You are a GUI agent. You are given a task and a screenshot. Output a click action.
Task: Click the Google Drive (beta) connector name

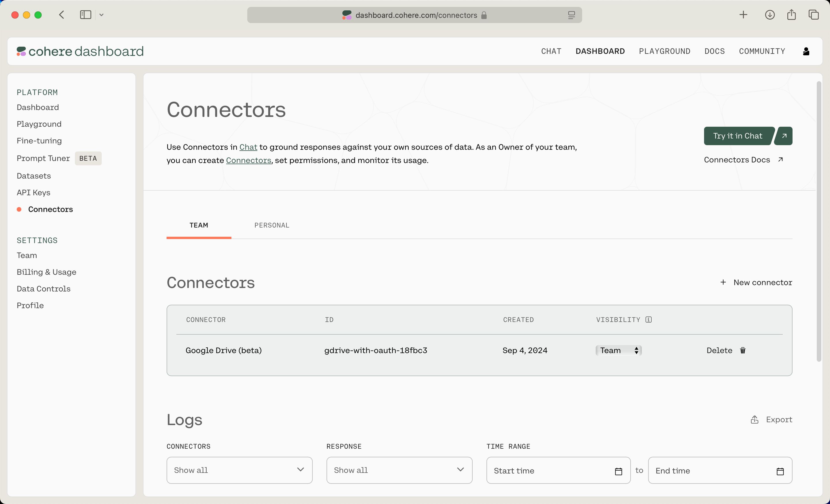(x=224, y=350)
